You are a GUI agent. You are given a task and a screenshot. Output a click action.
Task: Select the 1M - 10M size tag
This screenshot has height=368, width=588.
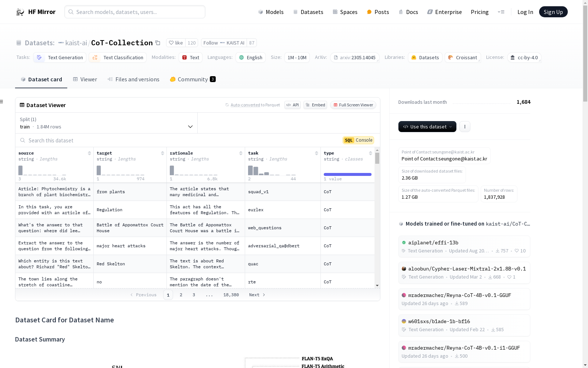[297, 57]
